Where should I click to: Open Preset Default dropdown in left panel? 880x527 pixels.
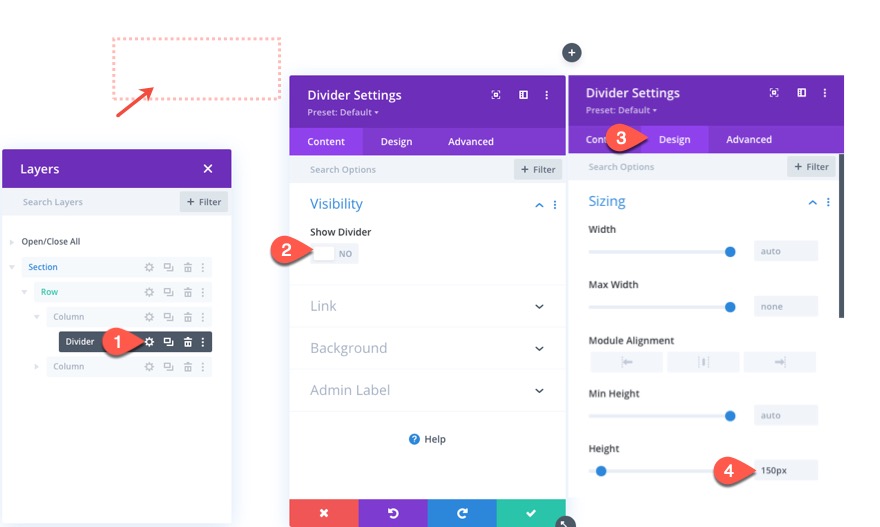click(343, 112)
